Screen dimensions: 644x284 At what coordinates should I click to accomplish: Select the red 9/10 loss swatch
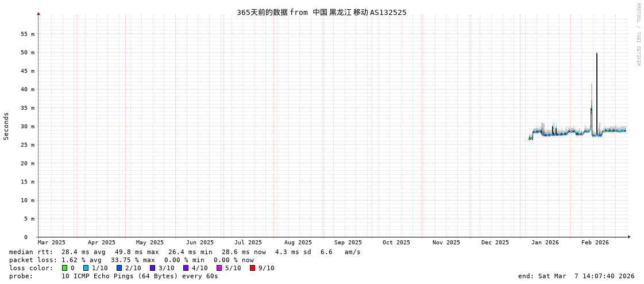[252, 268]
